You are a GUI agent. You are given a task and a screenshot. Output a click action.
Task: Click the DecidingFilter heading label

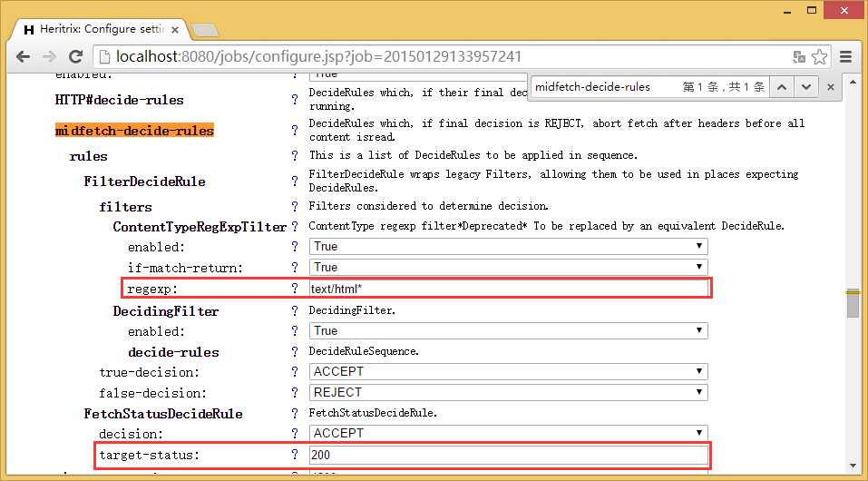(165, 311)
